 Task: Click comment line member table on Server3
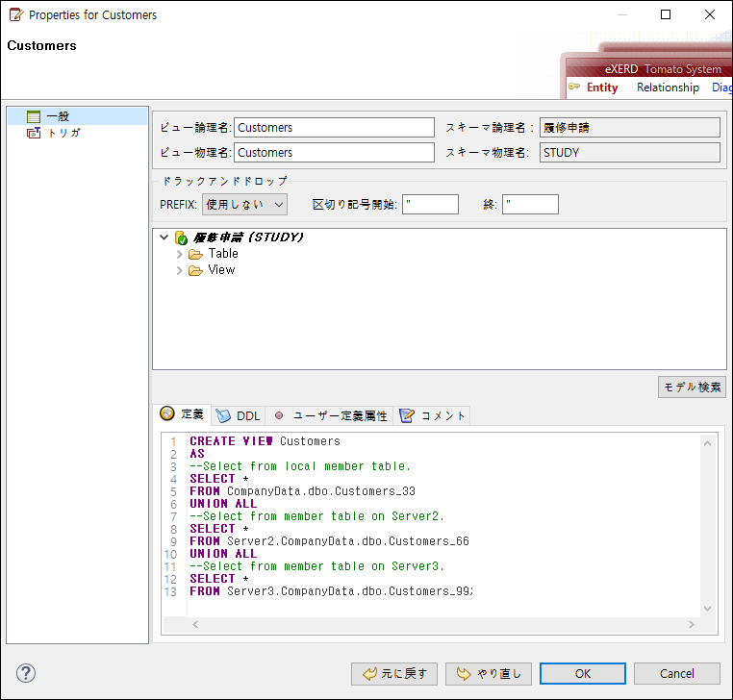point(316,566)
